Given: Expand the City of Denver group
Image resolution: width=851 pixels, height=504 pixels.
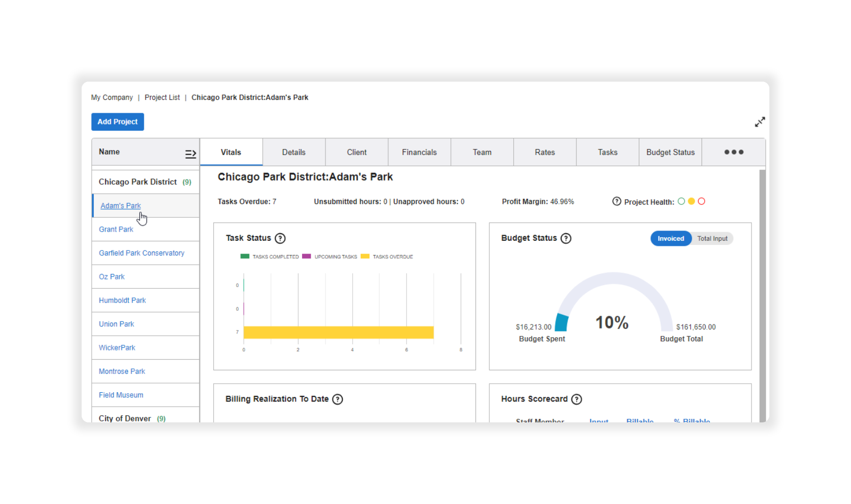Looking at the screenshot, I should tap(125, 418).
